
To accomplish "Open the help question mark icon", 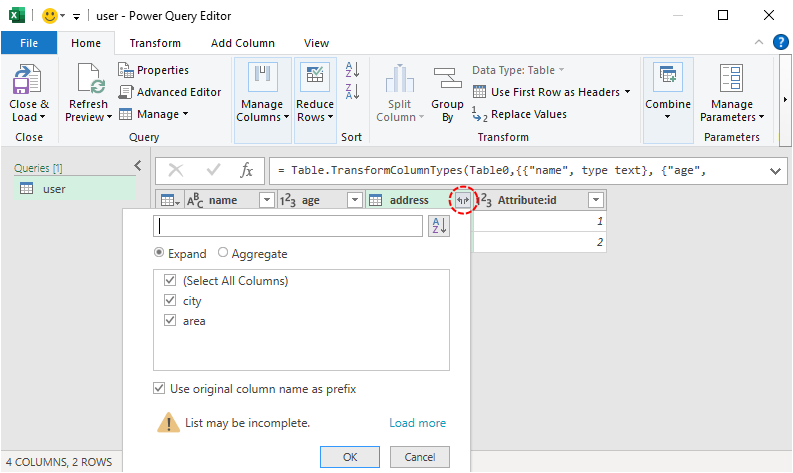I will coord(780,42).
